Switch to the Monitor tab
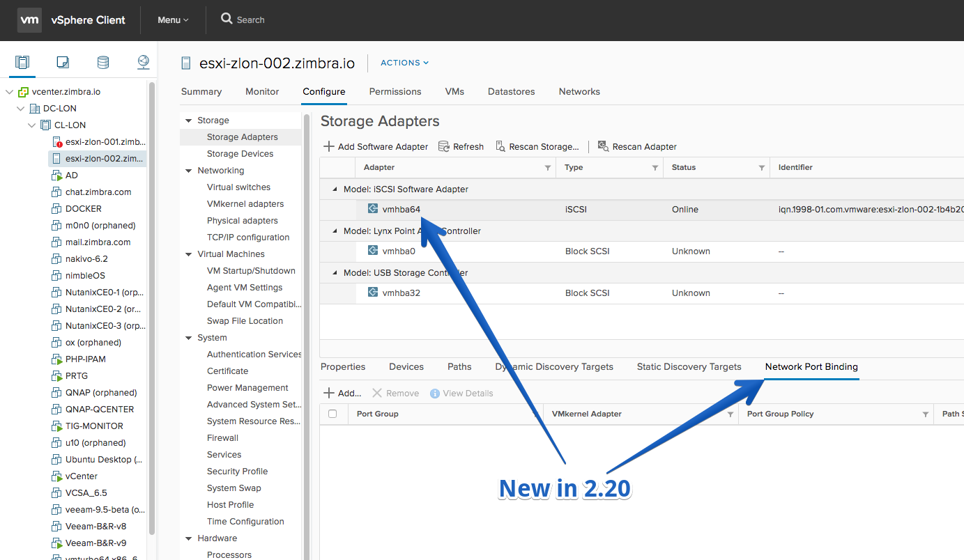 coord(262,91)
